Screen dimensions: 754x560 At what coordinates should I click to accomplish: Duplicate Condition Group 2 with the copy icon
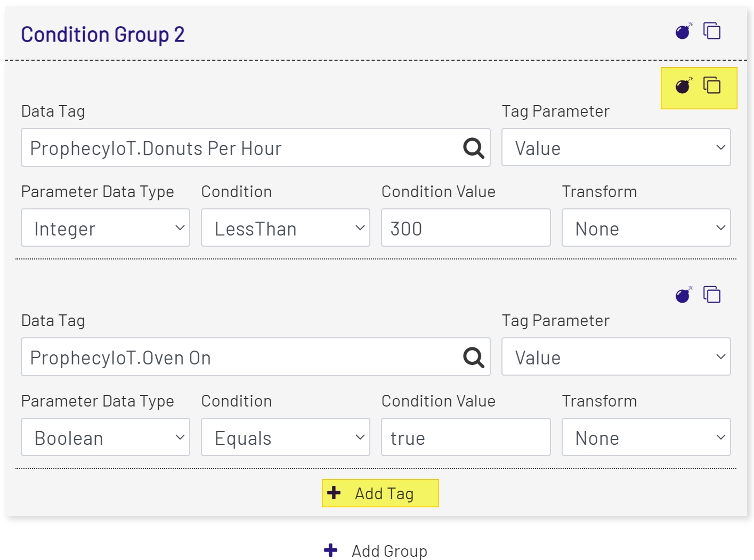pos(712,31)
